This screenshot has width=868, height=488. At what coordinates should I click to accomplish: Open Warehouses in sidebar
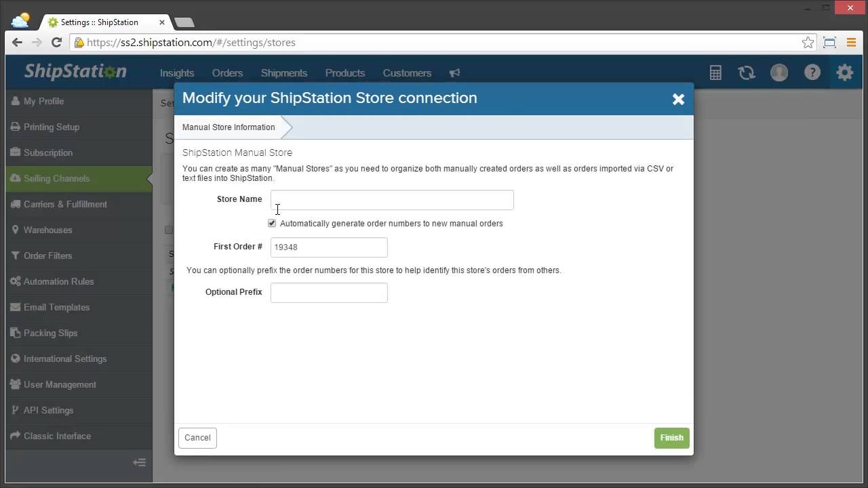(x=79, y=230)
